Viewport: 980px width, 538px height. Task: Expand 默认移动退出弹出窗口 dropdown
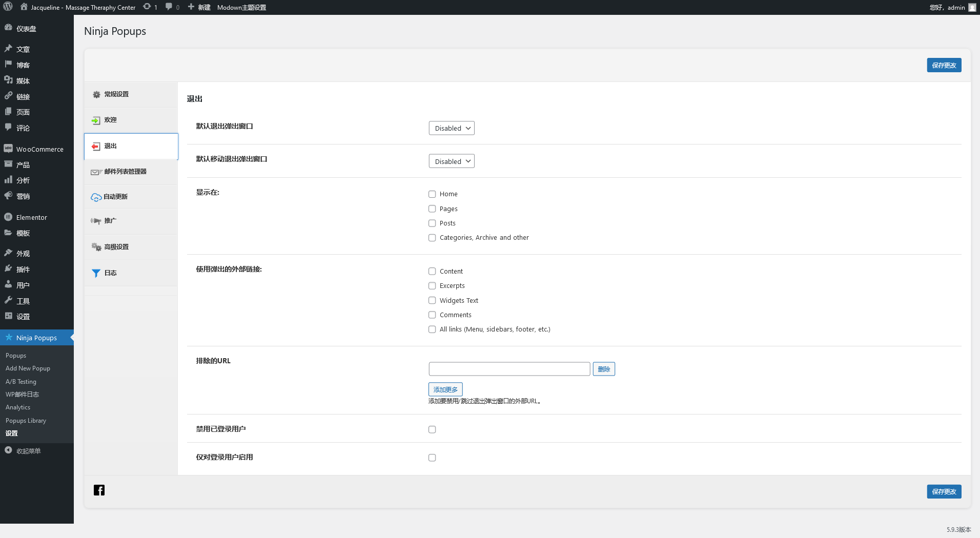pyautogui.click(x=451, y=161)
